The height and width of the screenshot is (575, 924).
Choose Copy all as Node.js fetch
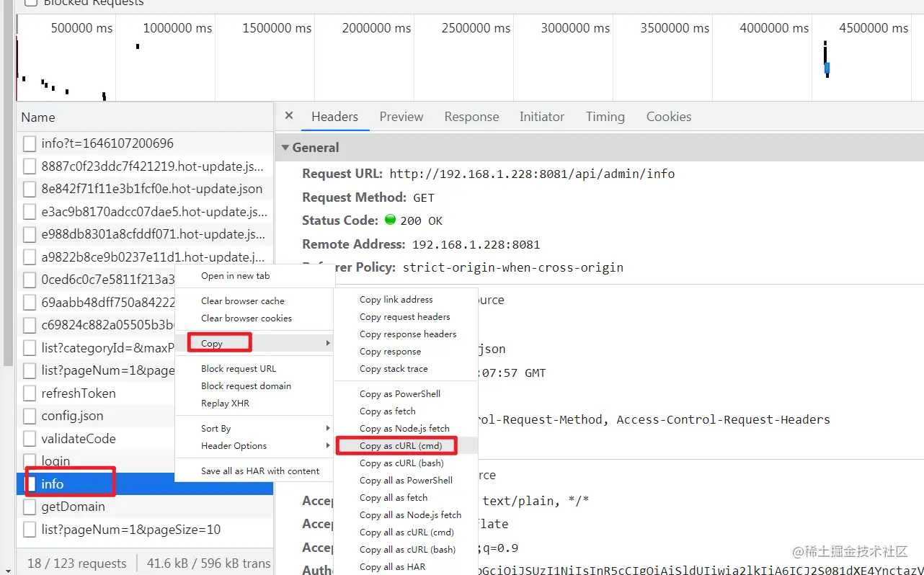[x=406, y=515]
